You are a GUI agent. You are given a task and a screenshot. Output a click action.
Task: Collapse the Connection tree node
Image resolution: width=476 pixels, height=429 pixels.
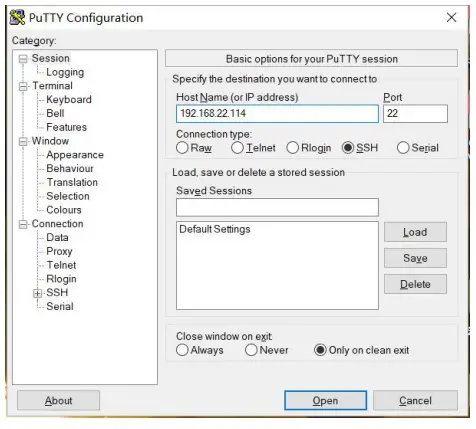tap(23, 224)
